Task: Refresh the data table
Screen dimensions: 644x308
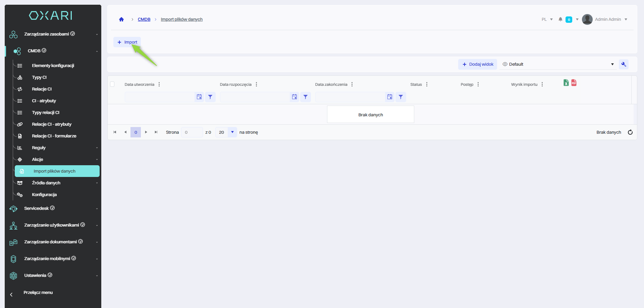Action: 630,132
